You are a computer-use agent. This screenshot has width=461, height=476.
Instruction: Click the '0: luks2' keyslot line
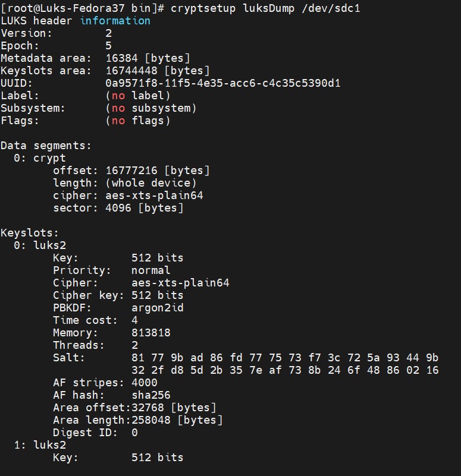pos(40,245)
